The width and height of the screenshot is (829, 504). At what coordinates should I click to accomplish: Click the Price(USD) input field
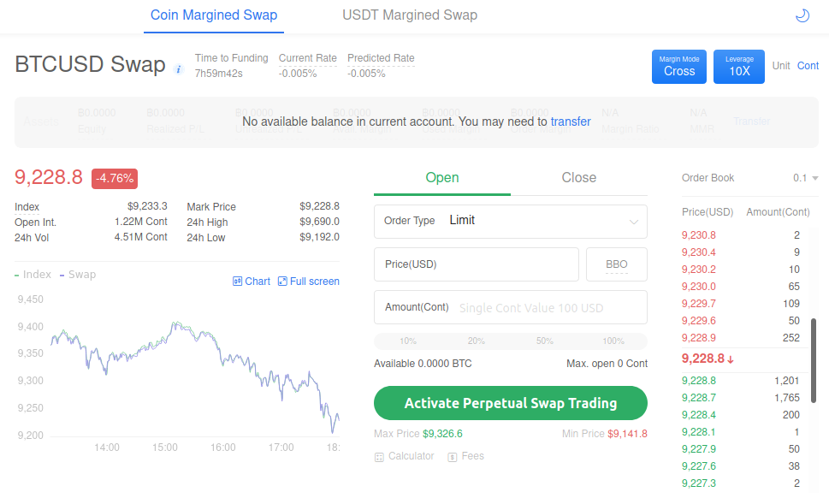click(x=477, y=264)
